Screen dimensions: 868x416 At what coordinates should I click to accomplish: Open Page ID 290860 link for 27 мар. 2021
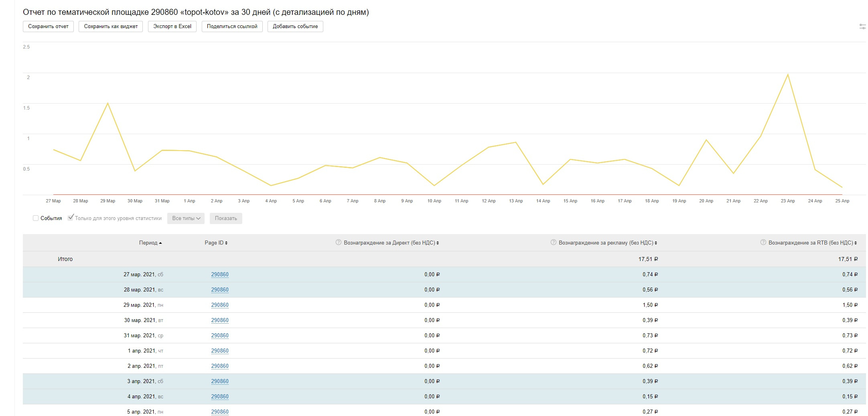(220, 275)
